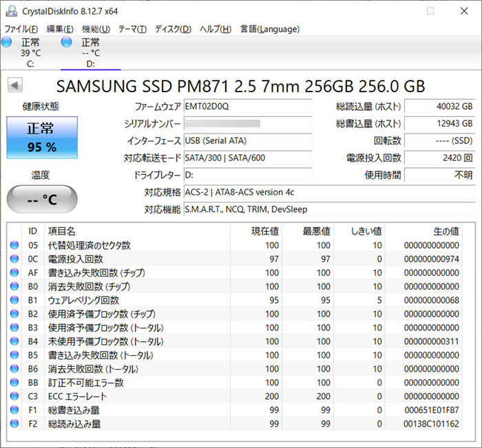Image resolution: width=482 pixels, height=448 pixels.
Task: Click status dot for attribute B3 row
Action: pos(14,328)
